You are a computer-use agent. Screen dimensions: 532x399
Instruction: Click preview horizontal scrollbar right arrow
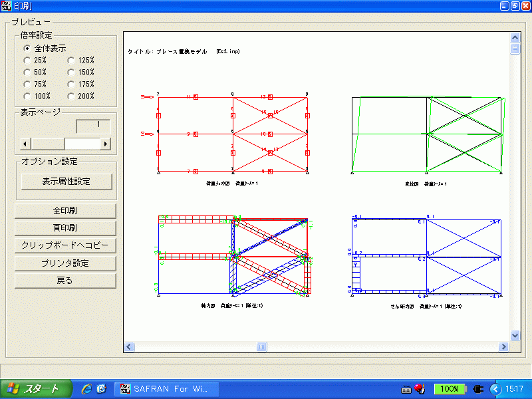pyautogui.click(x=503, y=346)
